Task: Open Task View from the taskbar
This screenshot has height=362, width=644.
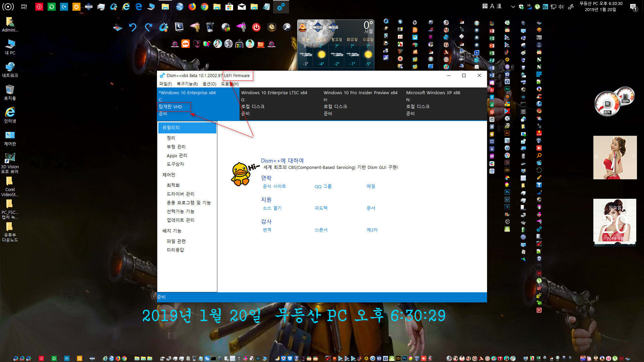Action: (x=24, y=6)
